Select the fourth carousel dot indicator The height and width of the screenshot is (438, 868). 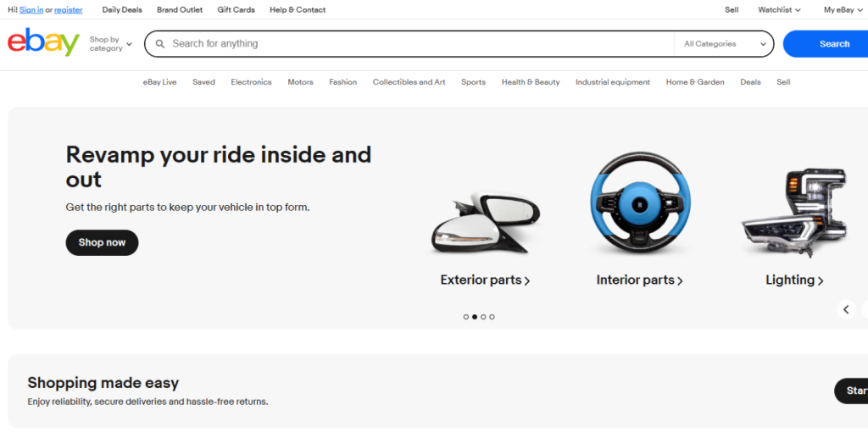coord(492,317)
